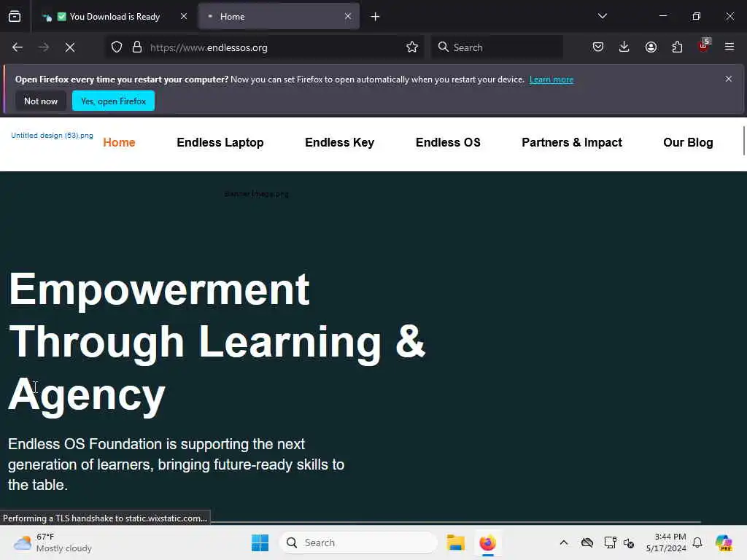
Task: Open the OneDrive cloud tray icon
Action: point(587,542)
